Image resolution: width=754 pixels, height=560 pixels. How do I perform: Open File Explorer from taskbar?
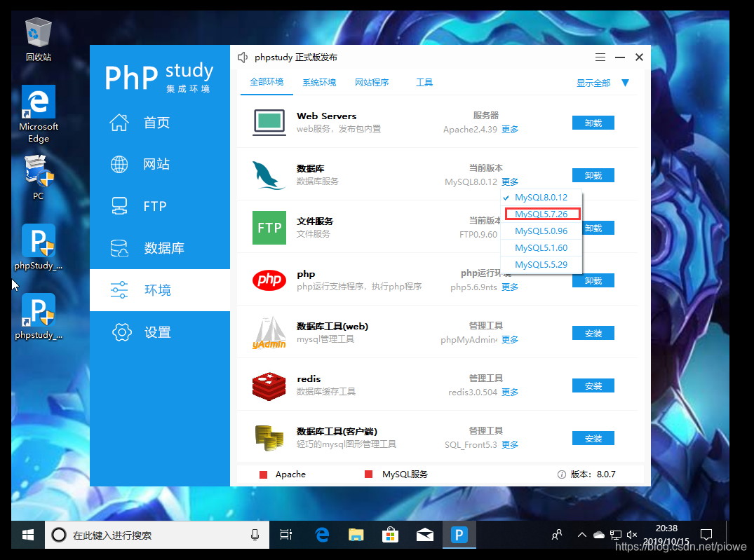tap(356, 535)
